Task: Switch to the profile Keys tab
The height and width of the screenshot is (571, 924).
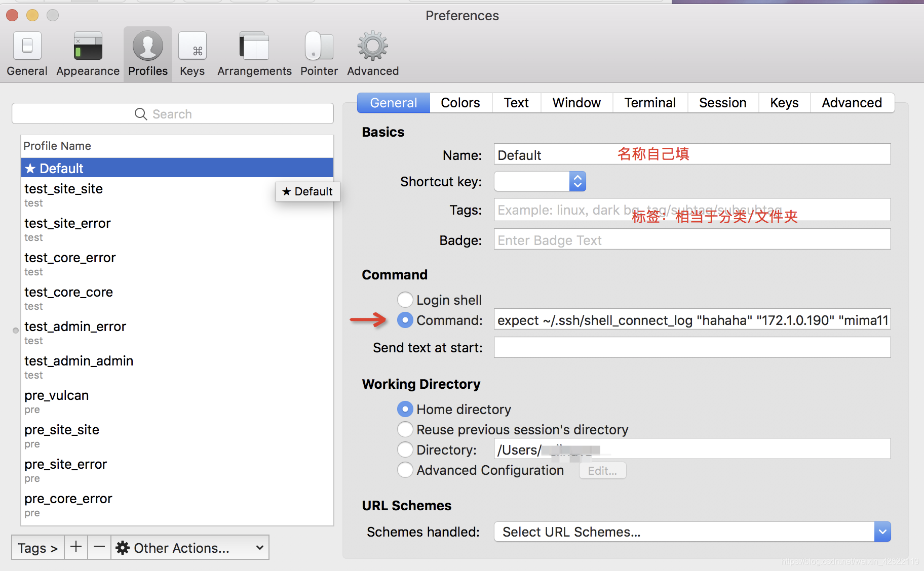Action: coord(784,103)
